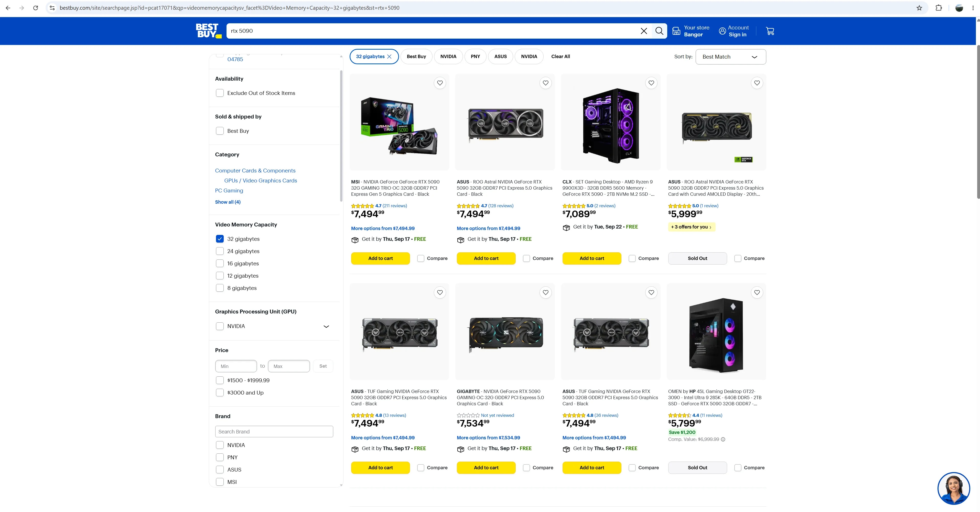View site information icon in address bar
This screenshot has height=512, width=980.
pos(52,8)
